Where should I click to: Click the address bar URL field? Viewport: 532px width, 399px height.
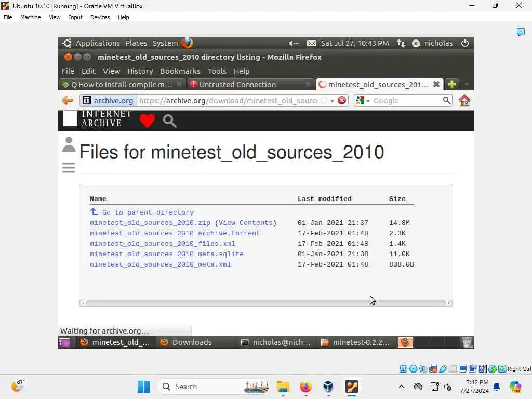pyautogui.click(x=229, y=100)
